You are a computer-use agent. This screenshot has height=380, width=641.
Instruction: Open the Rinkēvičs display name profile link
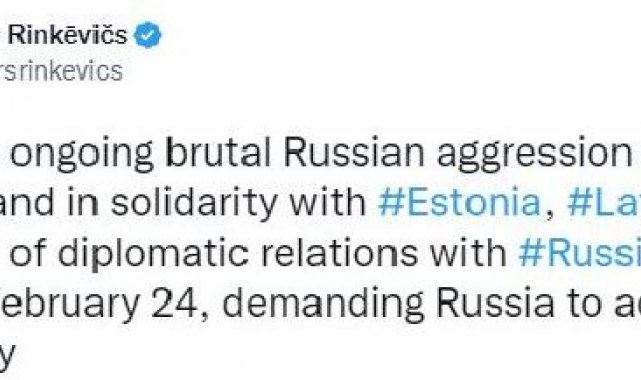click(68, 34)
